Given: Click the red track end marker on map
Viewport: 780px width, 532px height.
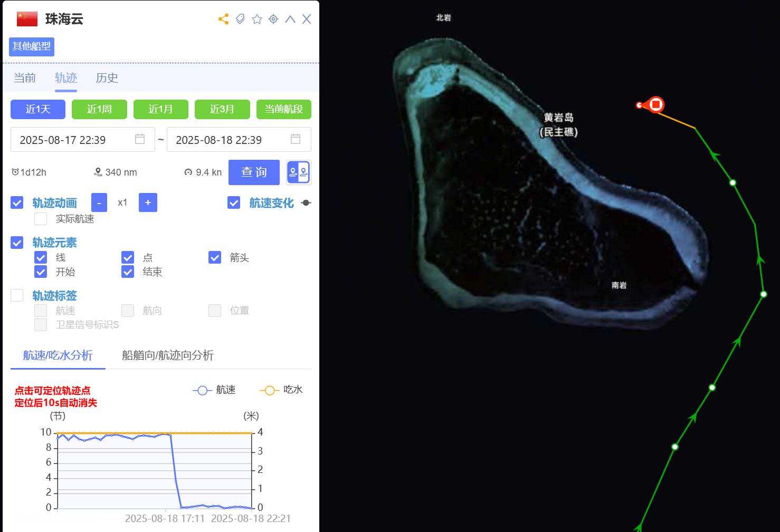Looking at the screenshot, I should click(x=656, y=104).
